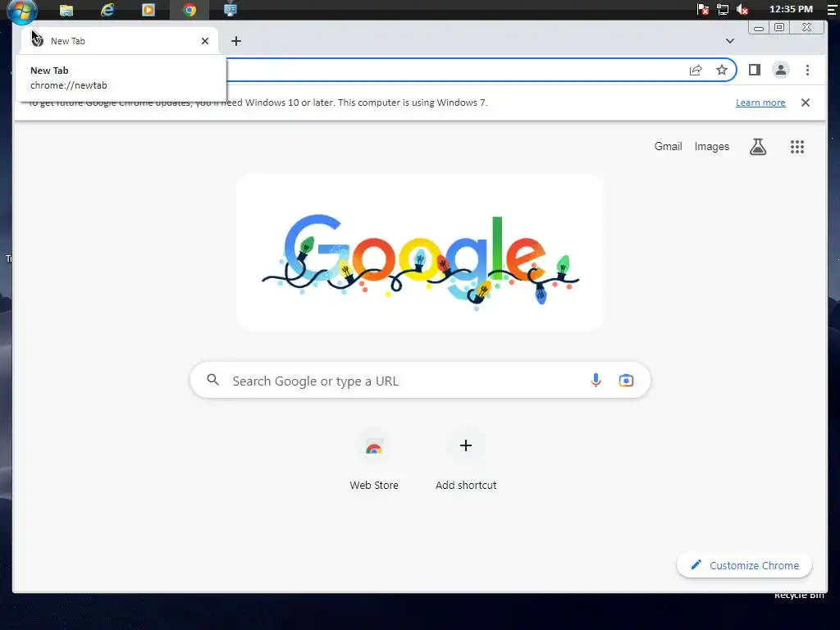Open the Google apps grid
Viewport: 840px width, 630px height.
[x=797, y=146]
